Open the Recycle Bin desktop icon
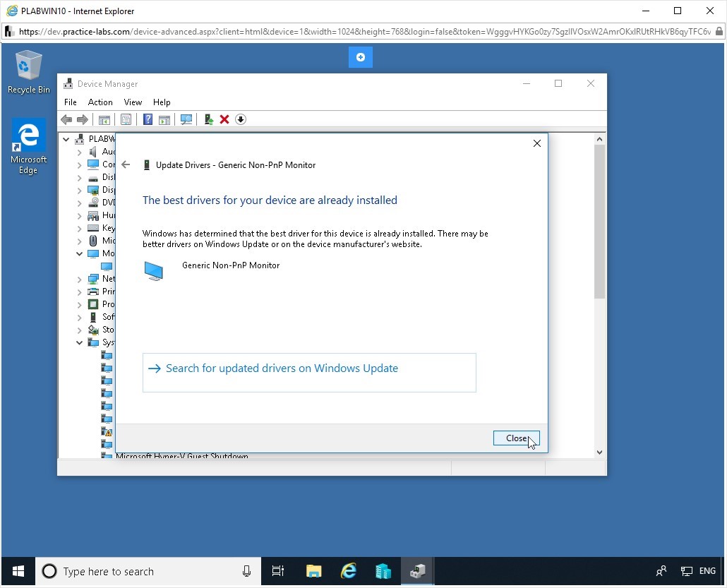Viewport: 727px width, 588px height. click(29, 72)
